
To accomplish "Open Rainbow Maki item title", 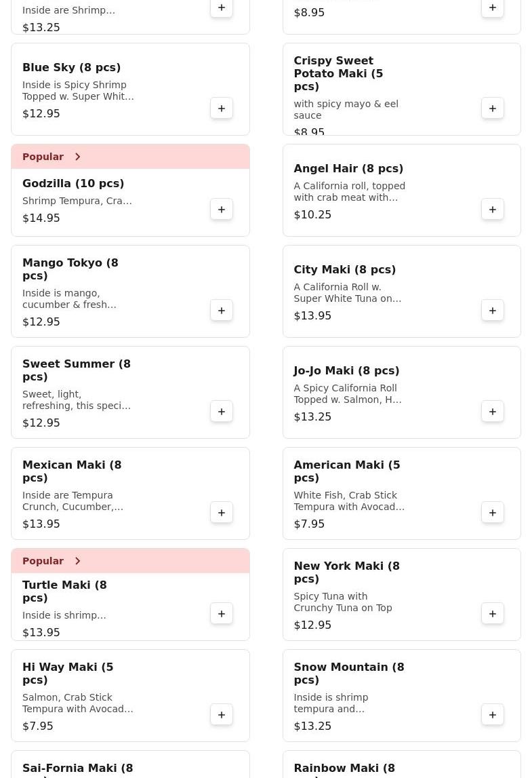I will (x=344, y=769).
